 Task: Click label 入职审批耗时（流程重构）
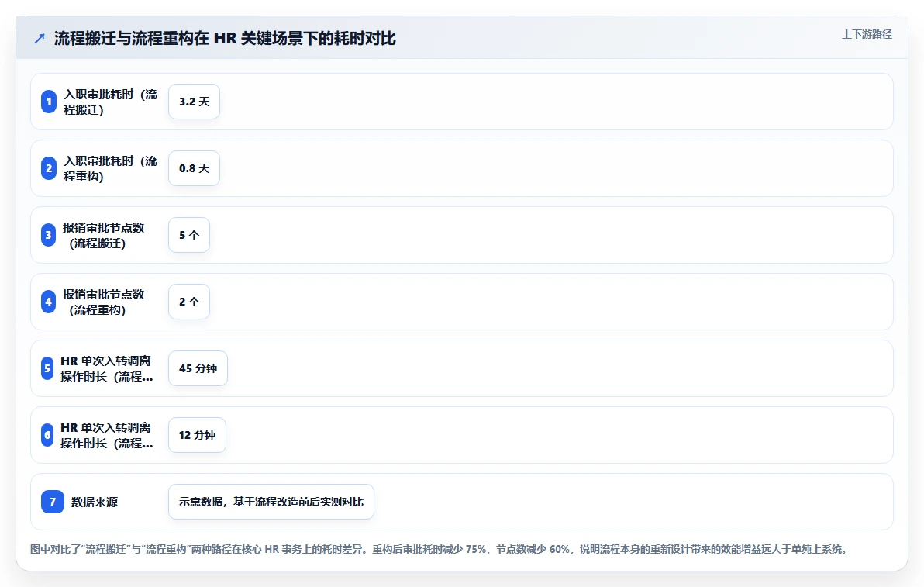pos(111,168)
